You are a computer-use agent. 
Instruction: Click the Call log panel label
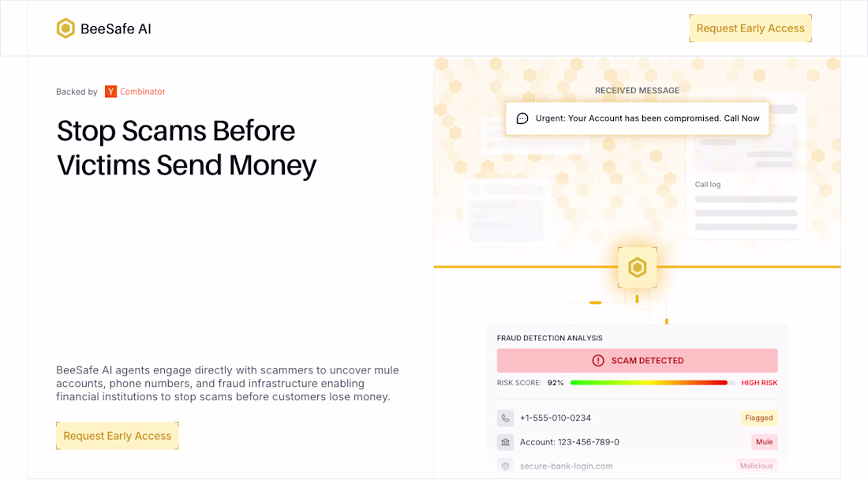(707, 185)
